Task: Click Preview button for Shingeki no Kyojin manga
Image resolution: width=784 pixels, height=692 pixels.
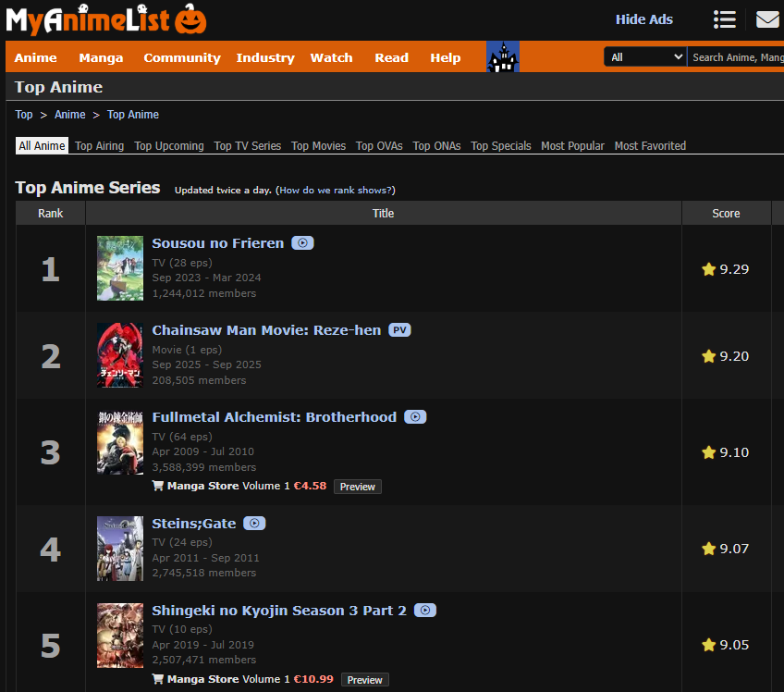Action: click(364, 680)
